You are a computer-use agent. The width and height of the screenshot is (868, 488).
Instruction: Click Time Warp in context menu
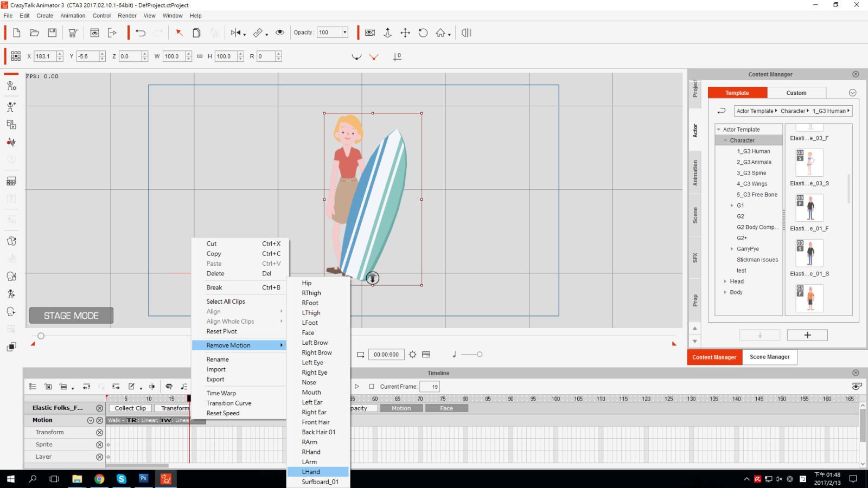point(239,393)
